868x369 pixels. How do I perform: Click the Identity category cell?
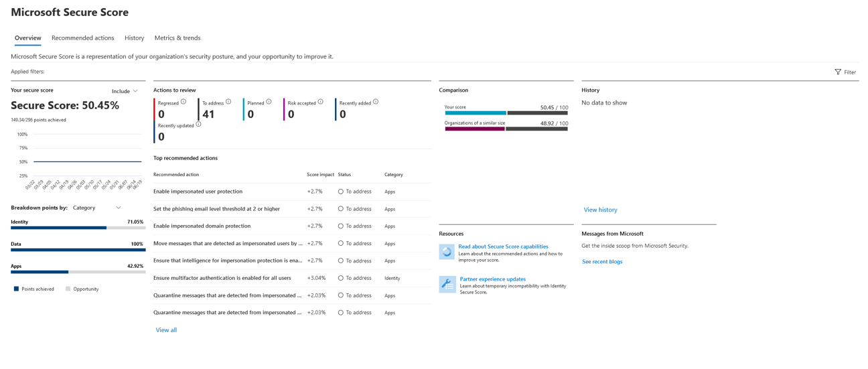[x=392, y=278]
